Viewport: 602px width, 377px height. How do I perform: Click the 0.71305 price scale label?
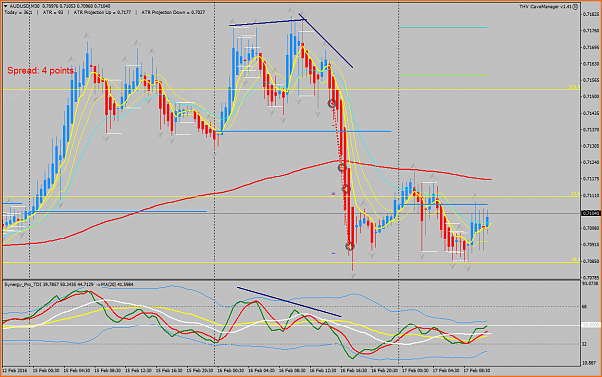click(591, 146)
